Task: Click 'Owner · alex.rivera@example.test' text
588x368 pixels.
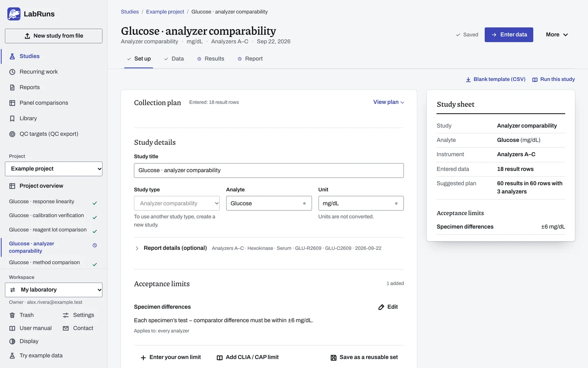Action: 46,302
